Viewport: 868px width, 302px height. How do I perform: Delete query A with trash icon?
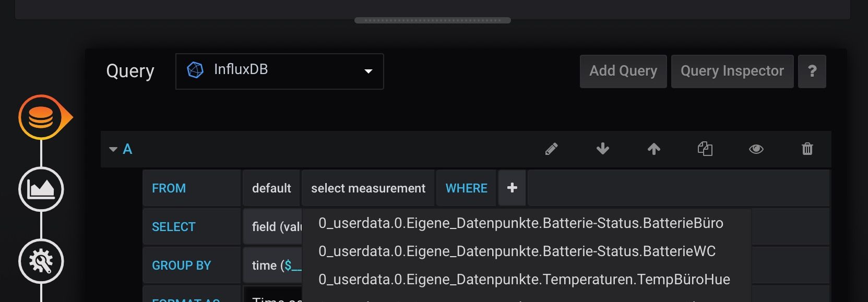coord(807,149)
